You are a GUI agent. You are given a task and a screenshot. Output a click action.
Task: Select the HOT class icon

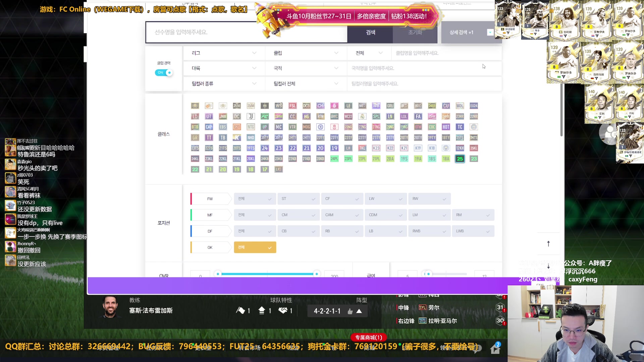tap(446, 127)
